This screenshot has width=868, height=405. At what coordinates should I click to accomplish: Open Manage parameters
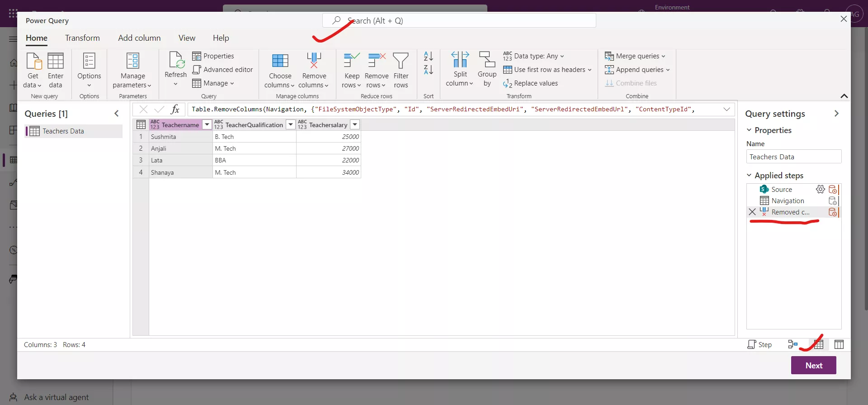pyautogui.click(x=132, y=70)
